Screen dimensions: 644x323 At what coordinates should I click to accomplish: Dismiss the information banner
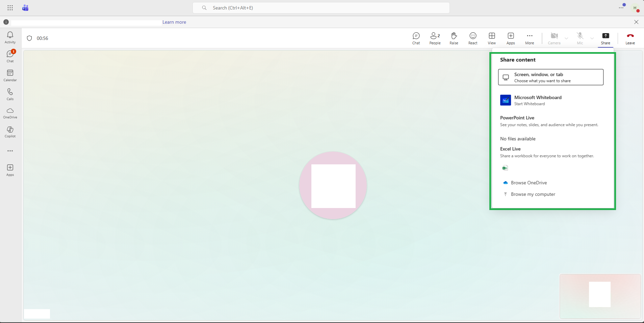click(636, 22)
